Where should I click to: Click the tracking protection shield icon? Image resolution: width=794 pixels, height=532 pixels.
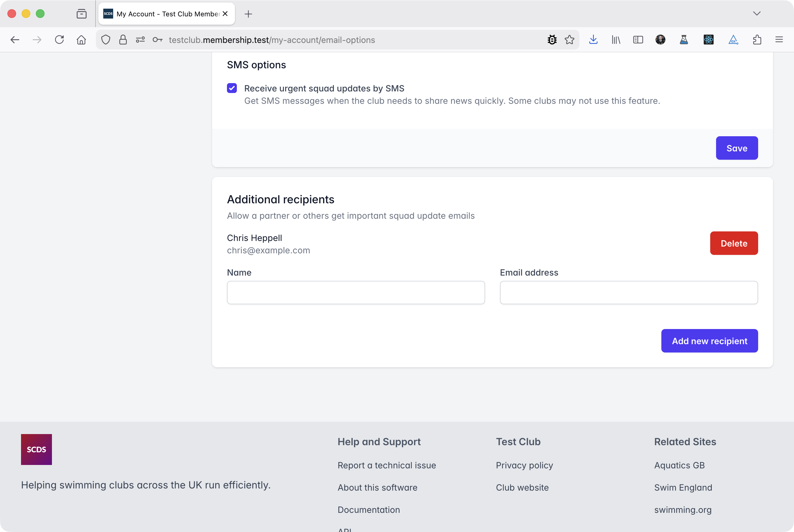(105, 40)
